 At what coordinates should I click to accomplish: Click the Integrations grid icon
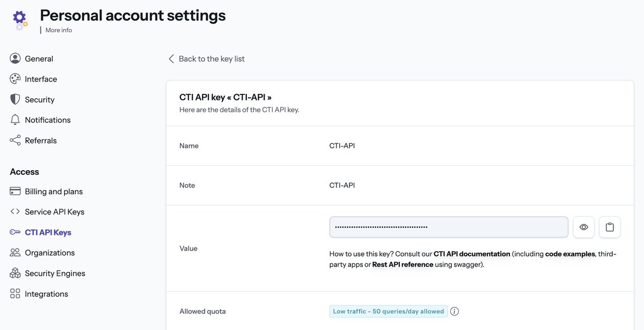pyautogui.click(x=15, y=294)
